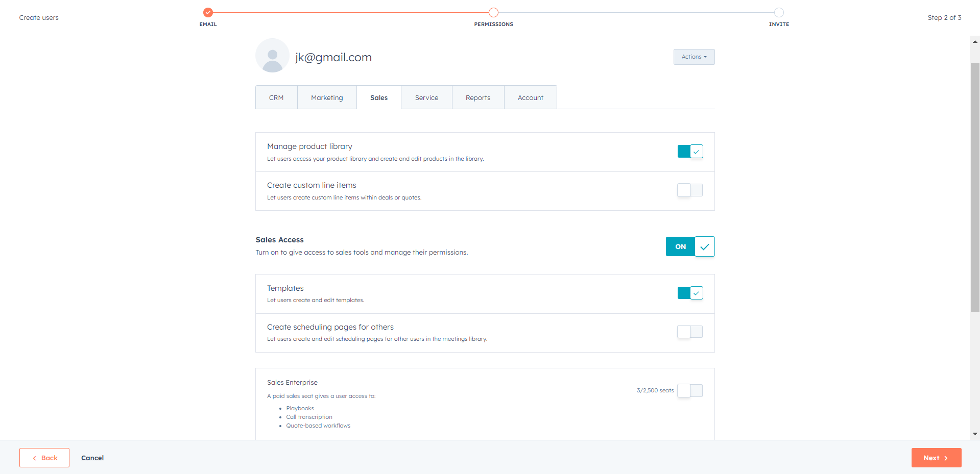This screenshot has width=980, height=474.
Task: Click the checkmark on the Sales Access toggle
Action: 705,246
